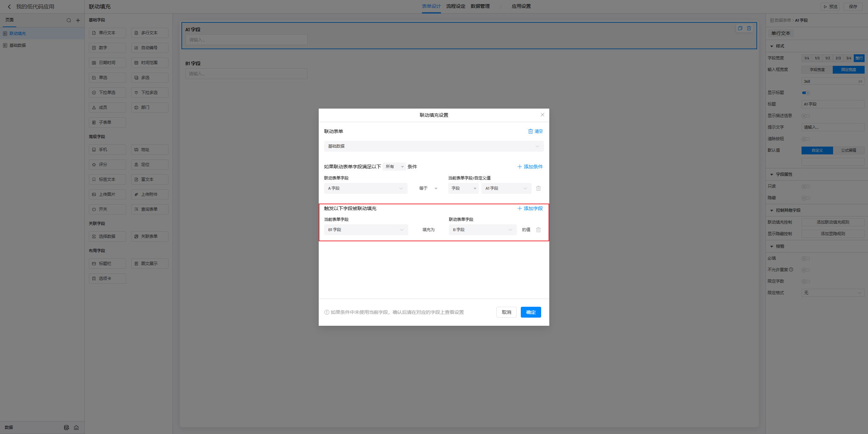Open the 数据管理 tab
This screenshot has height=434, width=868.
pos(480,6)
